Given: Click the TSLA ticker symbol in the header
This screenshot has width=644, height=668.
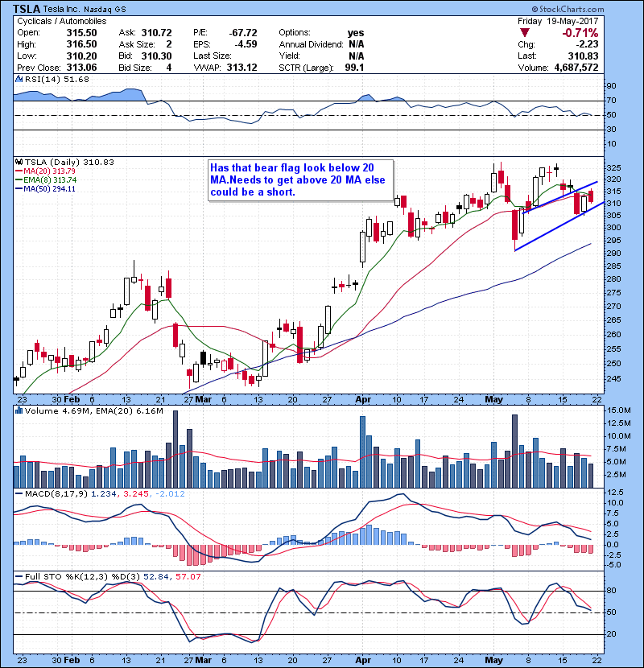Looking at the screenshot, I should [27, 9].
